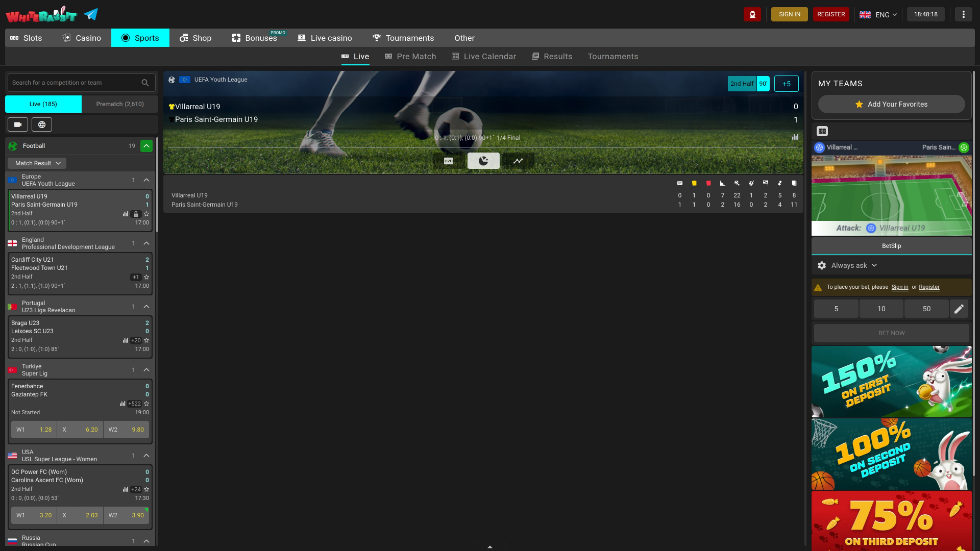Select the video stream filter icon
Image resolution: width=980 pixels, height=551 pixels.
(x=18, y=124)
